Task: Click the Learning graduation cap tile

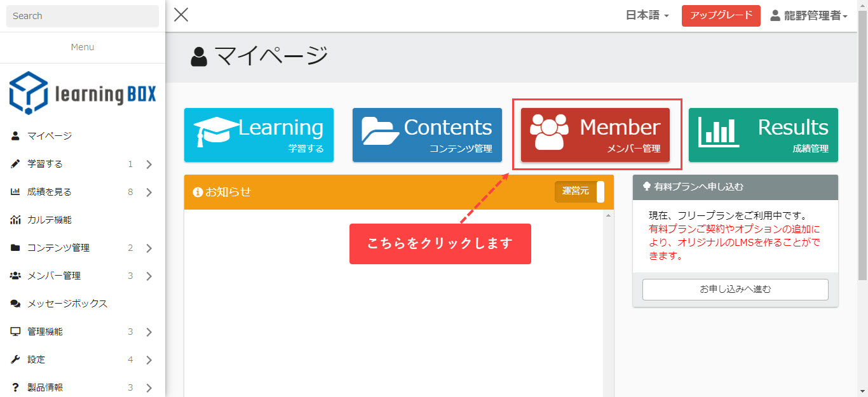Action: (259, 135)
